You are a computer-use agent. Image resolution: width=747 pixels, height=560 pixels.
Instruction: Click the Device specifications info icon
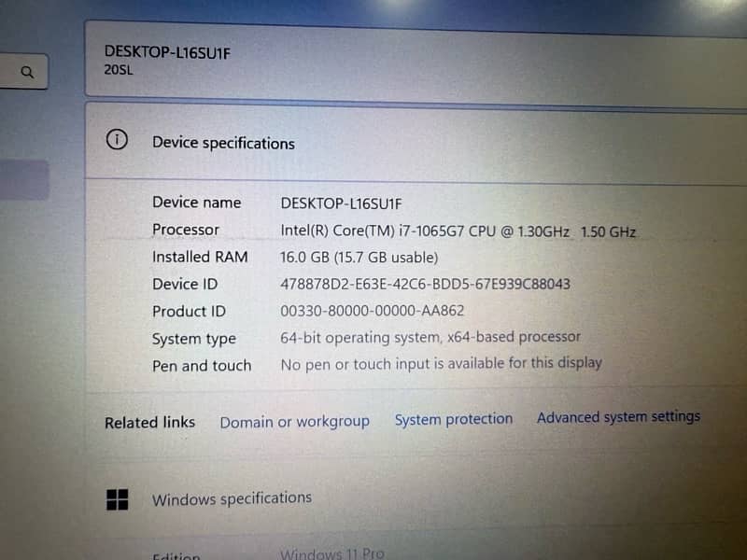click(x=117, y=140)
